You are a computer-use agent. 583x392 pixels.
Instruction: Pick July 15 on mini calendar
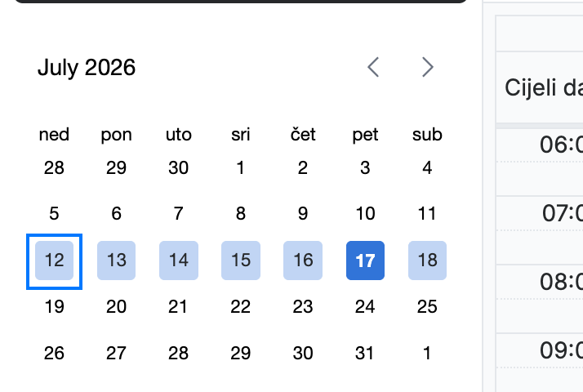[241, 261]
